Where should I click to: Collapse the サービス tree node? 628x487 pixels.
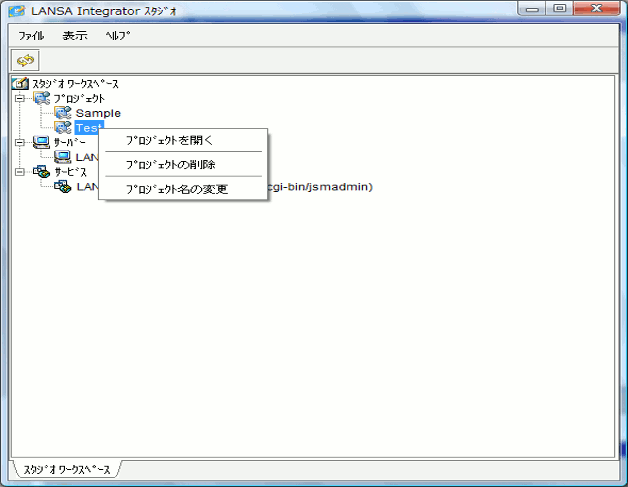pyautogui.click(x=19, y=172)
